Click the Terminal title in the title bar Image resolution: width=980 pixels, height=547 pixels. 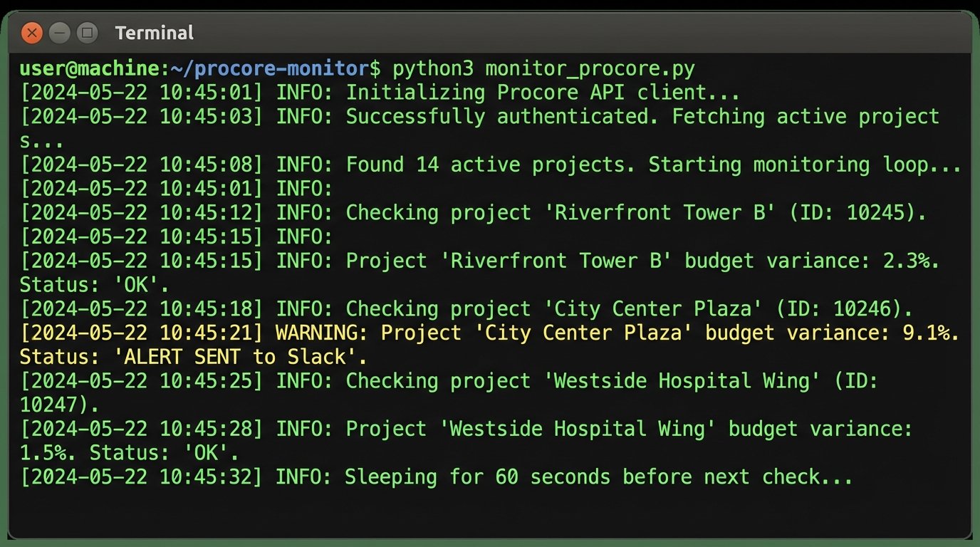click(x=154, y=33)
